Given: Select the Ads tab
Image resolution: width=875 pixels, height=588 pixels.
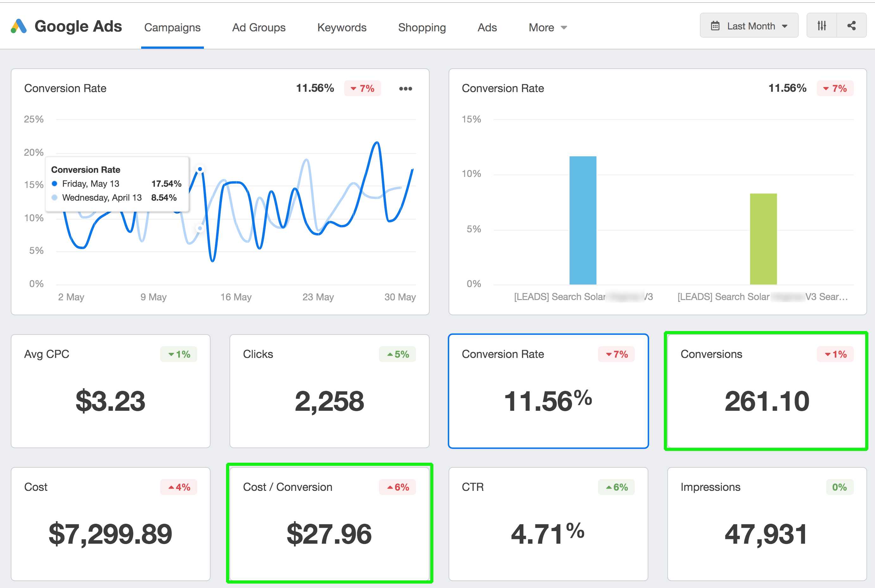Looking at the screenshot, I should click(487, 28).
